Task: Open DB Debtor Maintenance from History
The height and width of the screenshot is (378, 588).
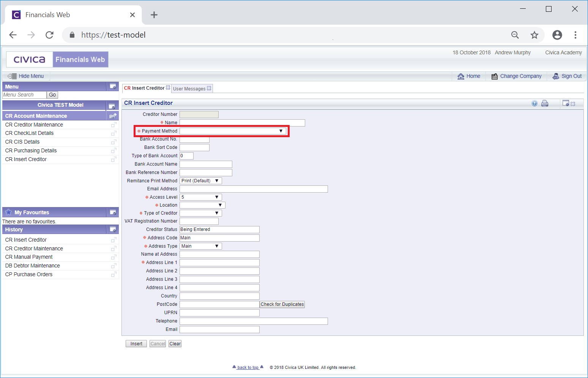Action: pyautogui.click(x=32, y=266)
